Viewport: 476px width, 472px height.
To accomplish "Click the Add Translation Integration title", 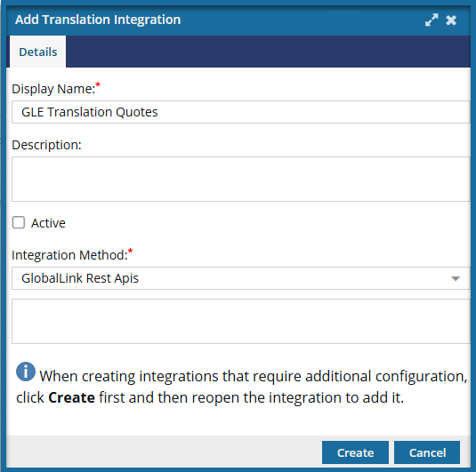I will point(98,20).
